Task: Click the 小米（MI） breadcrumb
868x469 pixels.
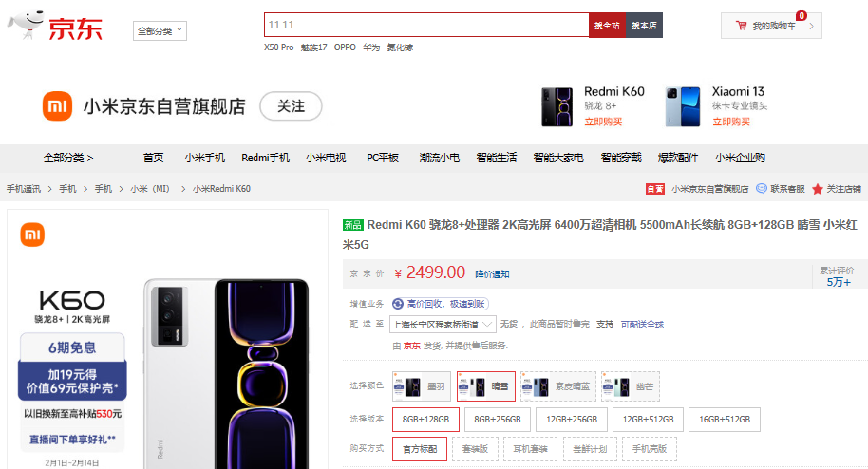Action: tap(150, 189)
